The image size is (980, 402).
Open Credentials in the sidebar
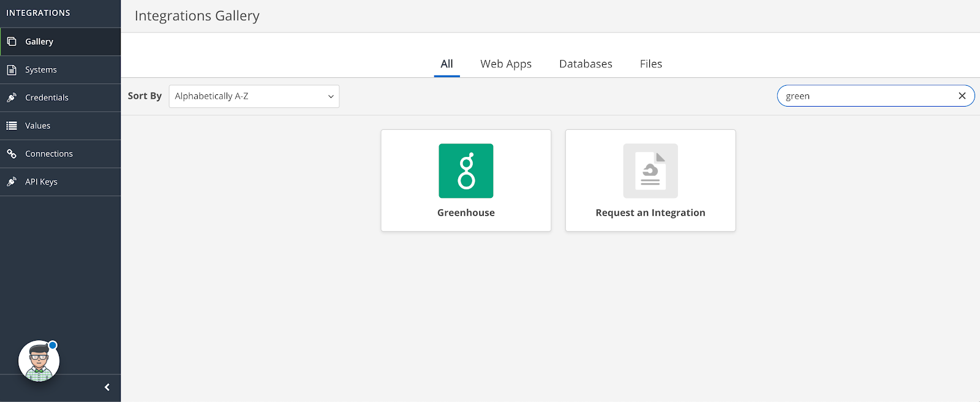coord(61,97)
